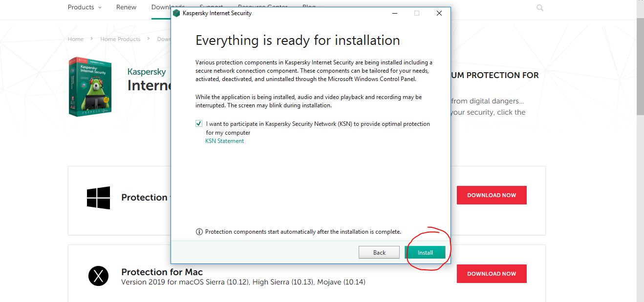Viewport: 644px width, 302px height.
Task: Minimize the Kaspersky installer window
Action: pyautogui.click(x=394, y=13)
